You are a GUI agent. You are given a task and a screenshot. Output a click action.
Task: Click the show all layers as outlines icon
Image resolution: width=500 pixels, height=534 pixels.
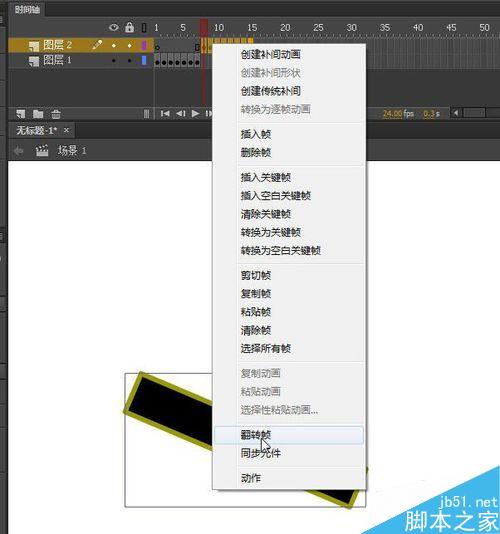[x=144, y=27]
